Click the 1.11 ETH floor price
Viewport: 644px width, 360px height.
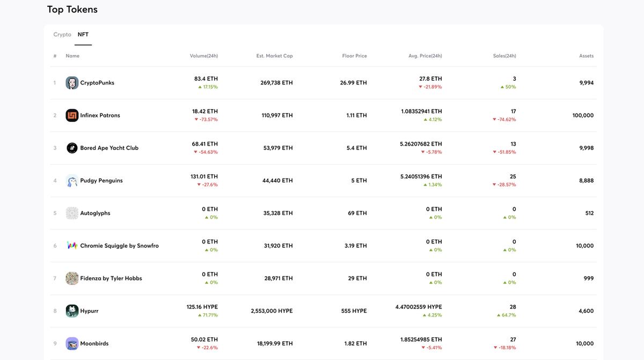click(357, 116)
